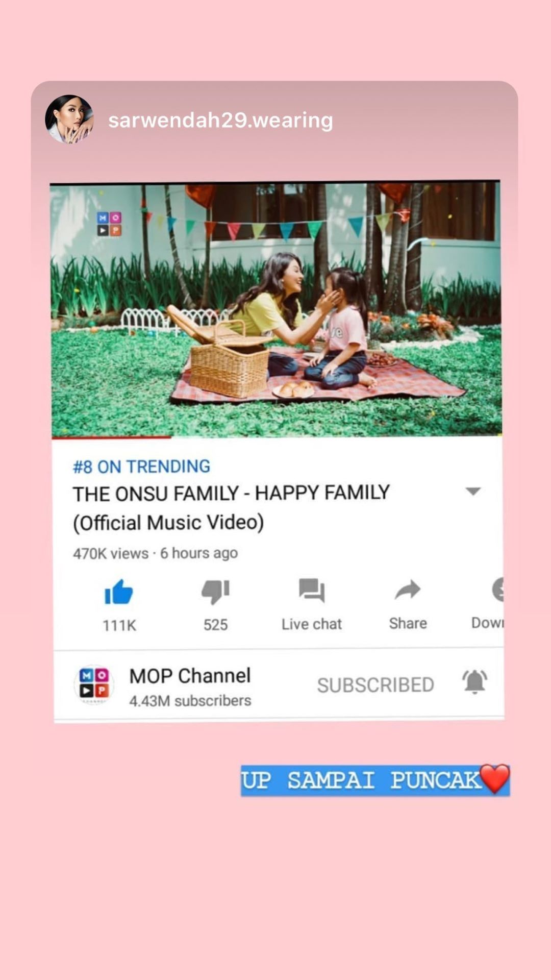The width and height of the screenshot is (551, 980).
Task: Open the Live chat icon
Action: click(x=311, y=591)
